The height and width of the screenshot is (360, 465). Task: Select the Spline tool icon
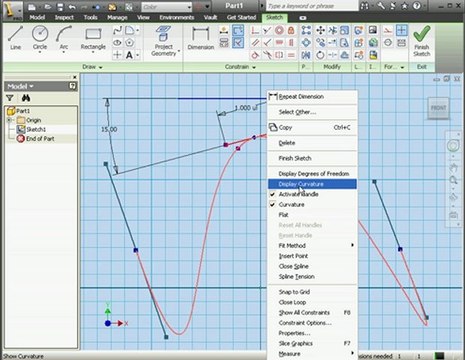117,31
